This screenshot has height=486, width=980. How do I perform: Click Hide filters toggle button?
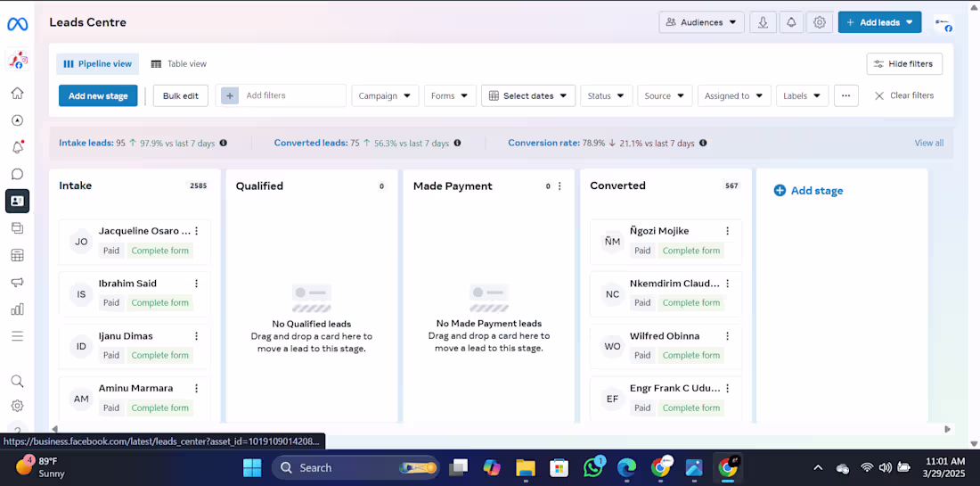point(904,64)
